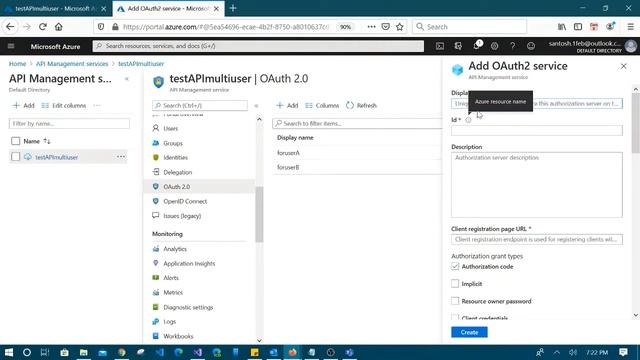The height and width of the screenshot is (360, 640).
Task: Go back in the browser
Action: (10, 27)
